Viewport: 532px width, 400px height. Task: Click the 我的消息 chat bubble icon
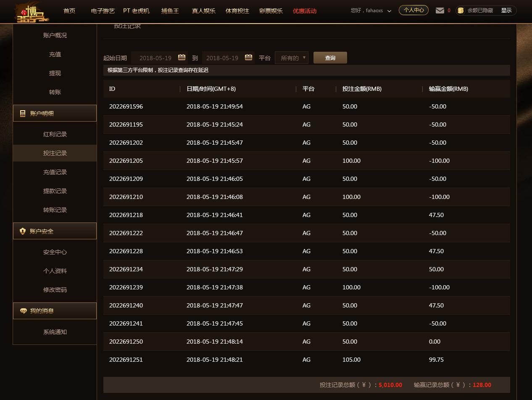[x=23, y=311]
